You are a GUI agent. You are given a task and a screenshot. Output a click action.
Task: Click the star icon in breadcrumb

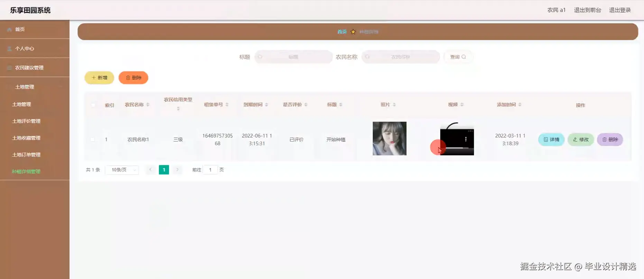(353, 32)
